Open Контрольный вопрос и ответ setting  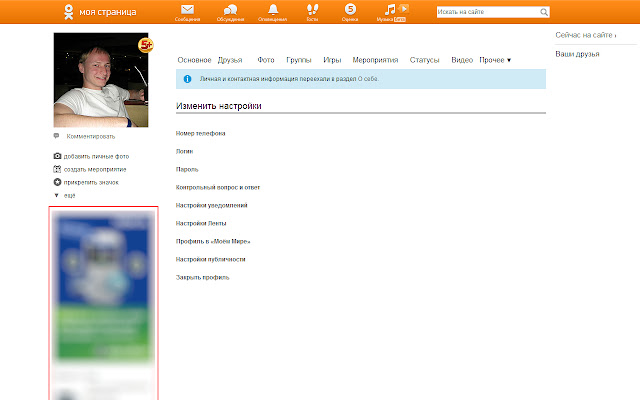(x=218, y=187)
